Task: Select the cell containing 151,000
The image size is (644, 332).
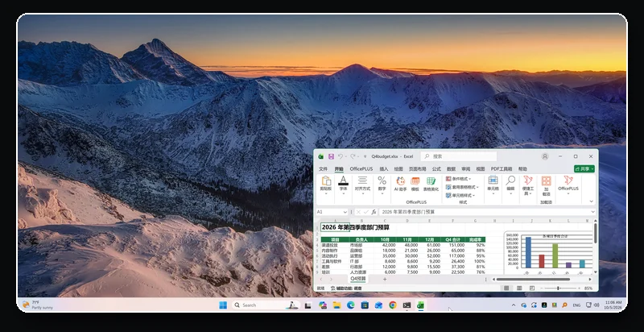Action: (452, 245)
